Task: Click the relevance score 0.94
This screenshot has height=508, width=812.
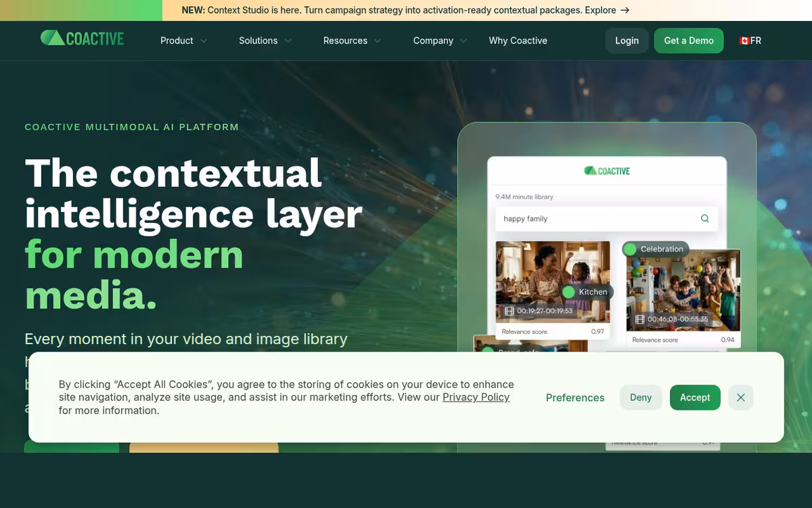Action: click(x=727, y=340)
